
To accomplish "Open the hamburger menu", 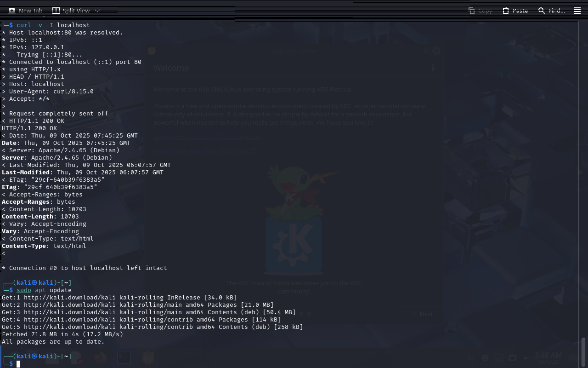I will pos(577,11).
